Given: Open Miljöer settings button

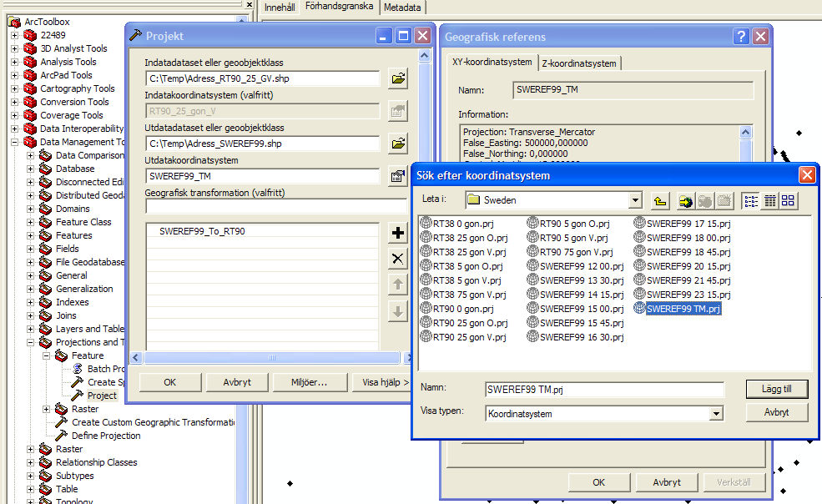Looking at the screenshot, I should pos(310,382).
